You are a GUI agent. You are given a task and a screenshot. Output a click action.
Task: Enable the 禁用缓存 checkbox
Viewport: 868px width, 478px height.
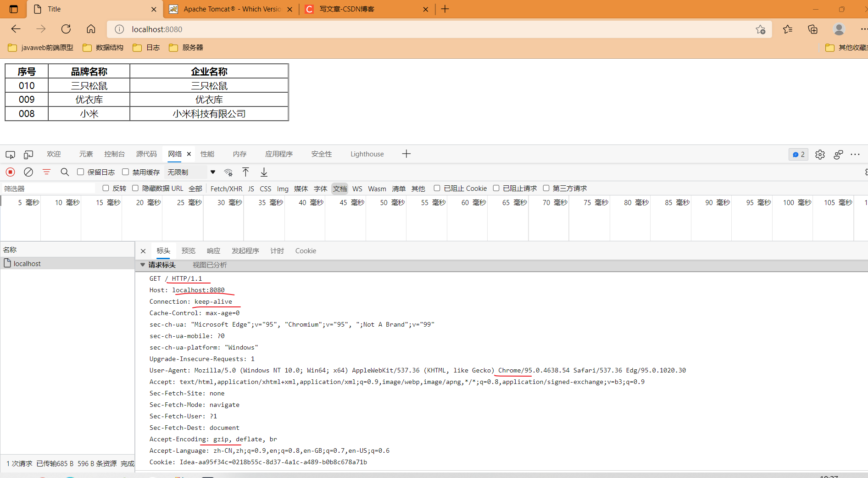[x=125, y=172]
